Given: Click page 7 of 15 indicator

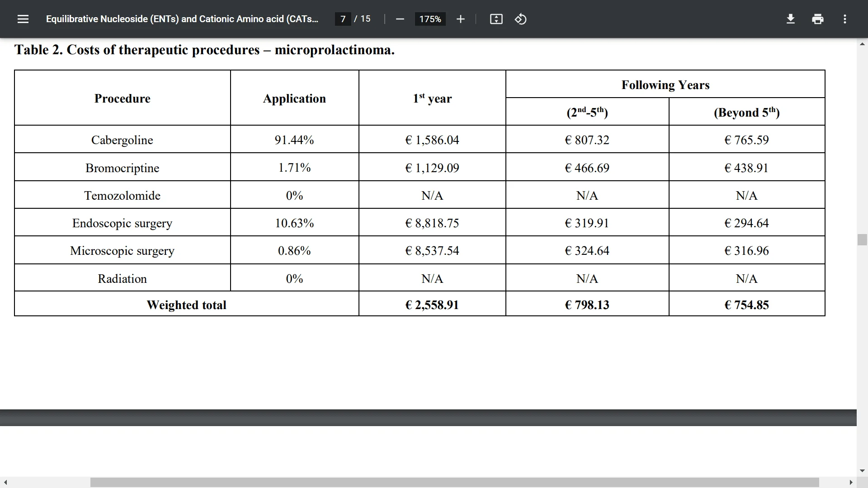Looking at the screenshot, I should 355,19.
